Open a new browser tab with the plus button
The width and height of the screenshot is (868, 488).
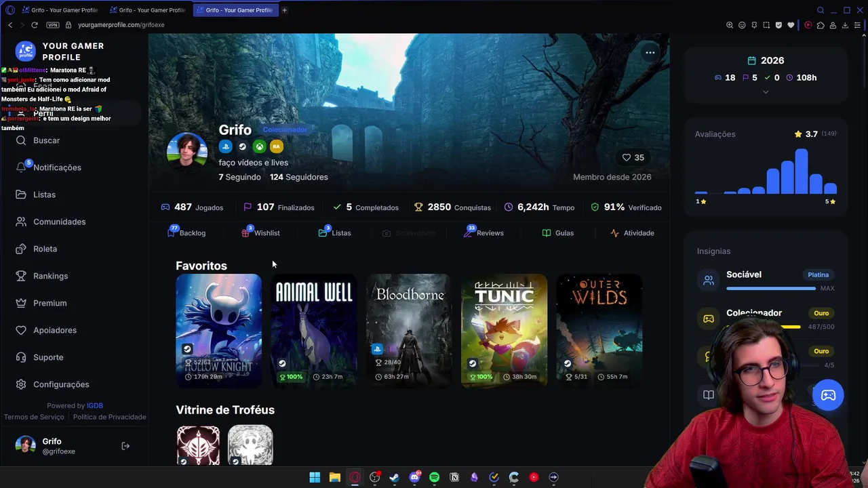pyautogui.click(x=284, y=10)
